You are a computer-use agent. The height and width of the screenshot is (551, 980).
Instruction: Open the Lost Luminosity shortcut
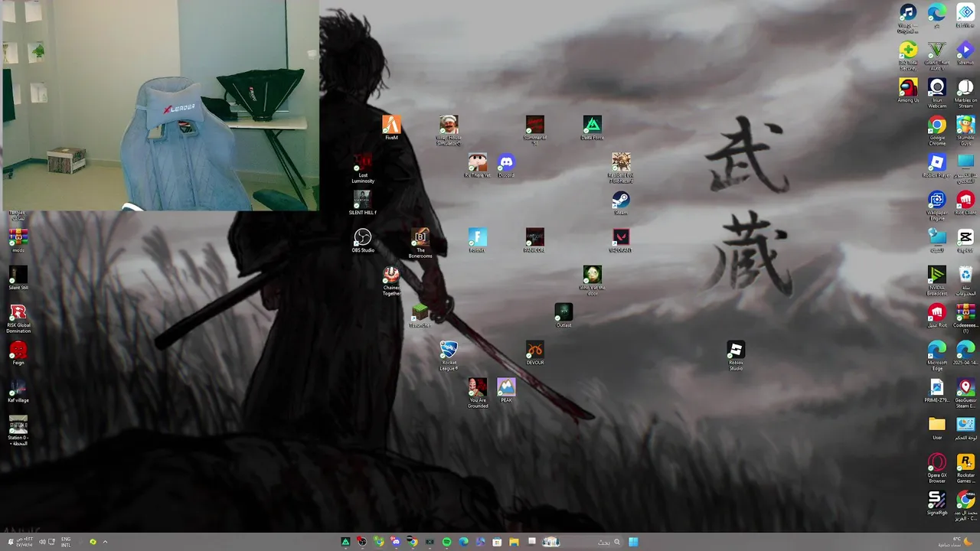[363, 168]
